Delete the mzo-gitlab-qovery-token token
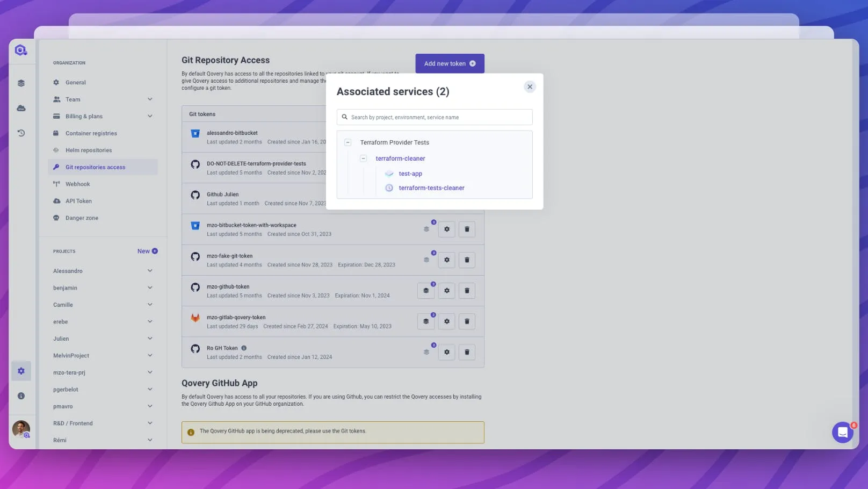The width and height of the screenshot is (868, 489). [467, 321]
